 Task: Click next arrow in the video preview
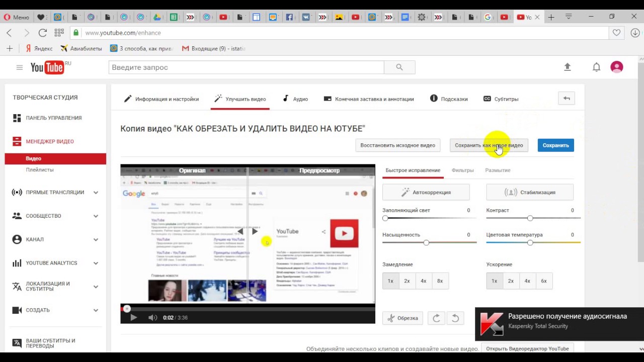pos(255,231)
